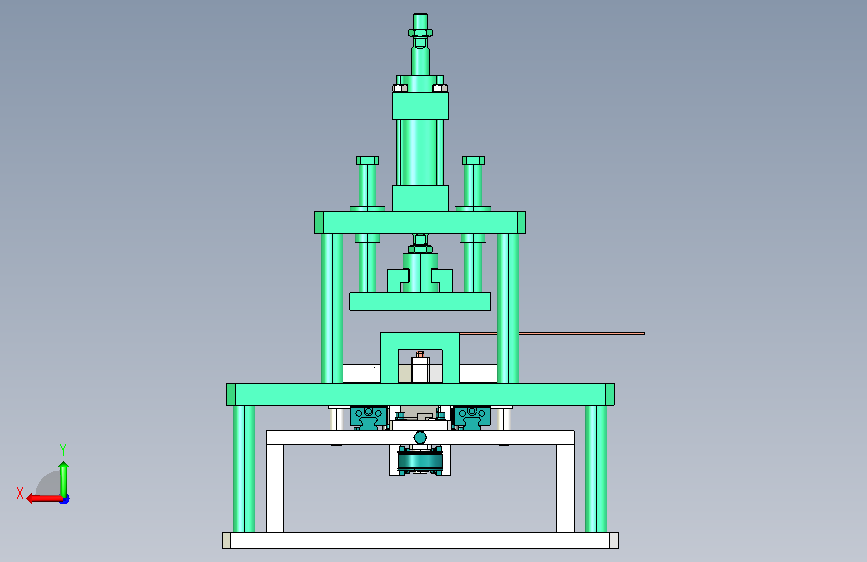
Task: Select the lower right green support column
Action: [x=596, y=469]
